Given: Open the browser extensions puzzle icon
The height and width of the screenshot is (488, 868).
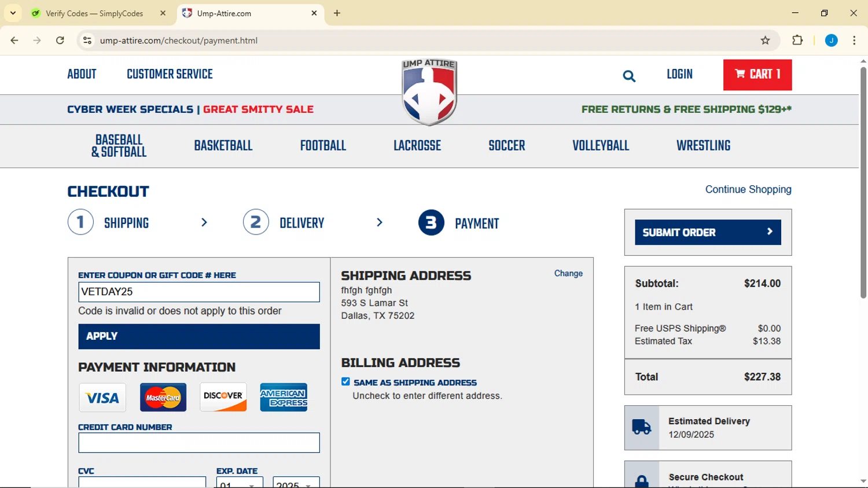Looking at the screenshot, I should [797, 41].
